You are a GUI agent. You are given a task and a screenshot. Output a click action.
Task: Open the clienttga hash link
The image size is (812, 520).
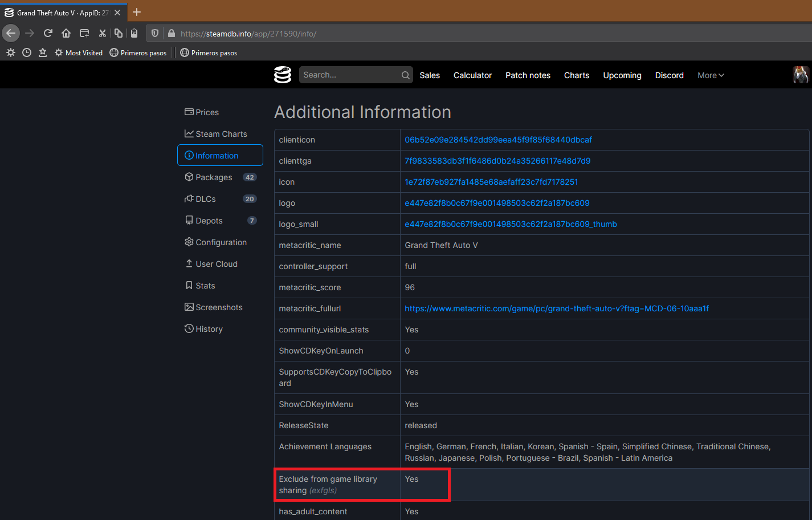pos(497,161)
